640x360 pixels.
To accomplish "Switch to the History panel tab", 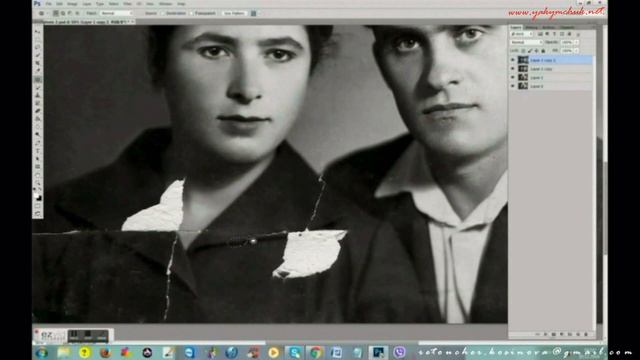I will pyautogui.click(x=531, y=28).
